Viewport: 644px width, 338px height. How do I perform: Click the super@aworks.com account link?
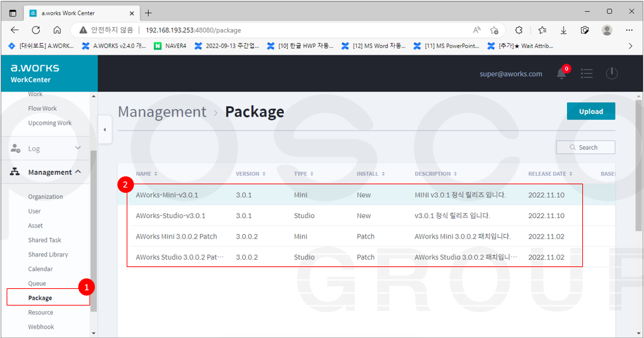[x=511, y=74]
